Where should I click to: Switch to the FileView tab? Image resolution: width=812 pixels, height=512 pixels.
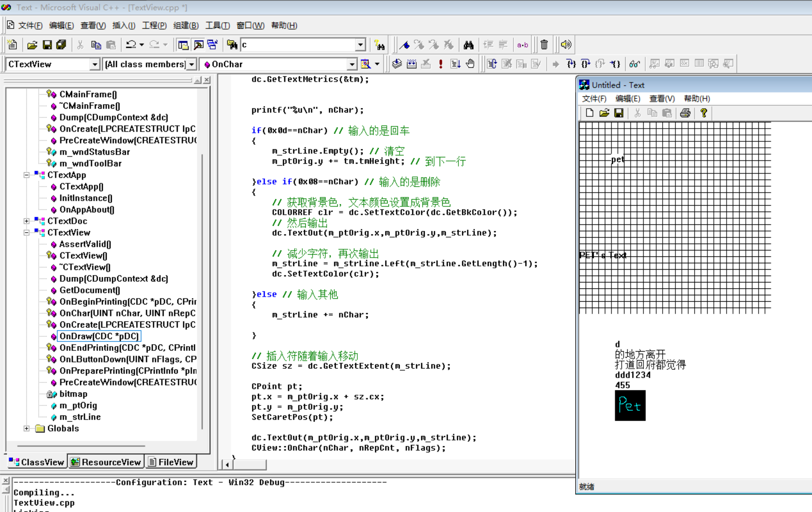click(x=171, y=462)
